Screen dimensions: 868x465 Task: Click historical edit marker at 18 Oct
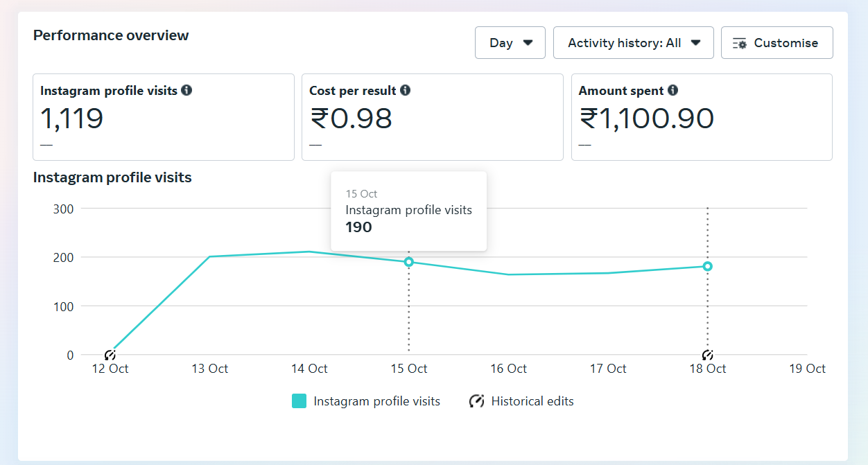707,355
